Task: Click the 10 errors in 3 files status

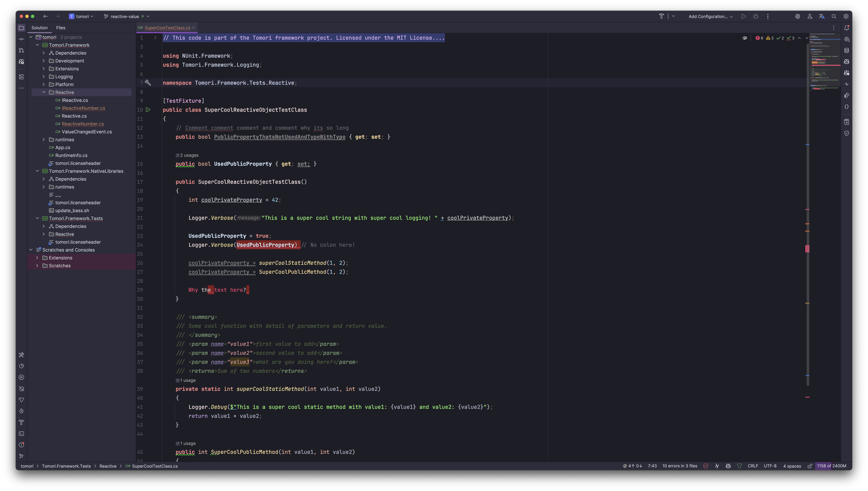Action: coord(679,466)
